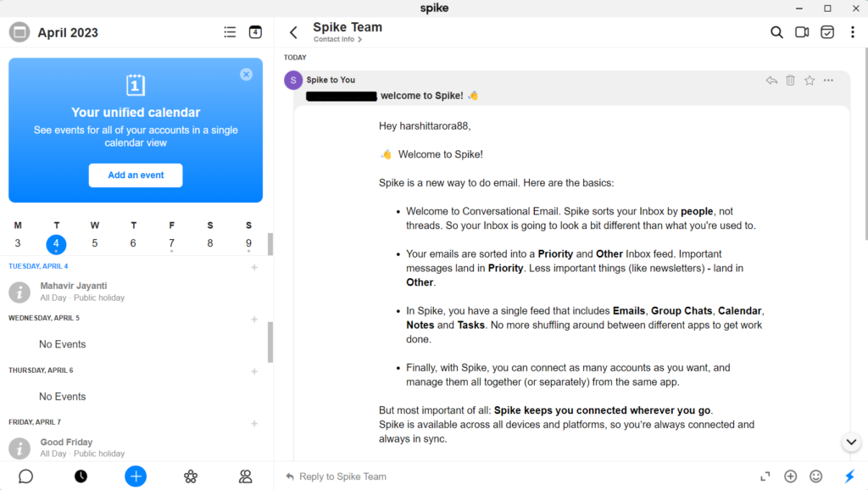This screenshot has height=490, width=868.
Task: Click the Wednesday, April 5 date header
Action: [44, 319]
